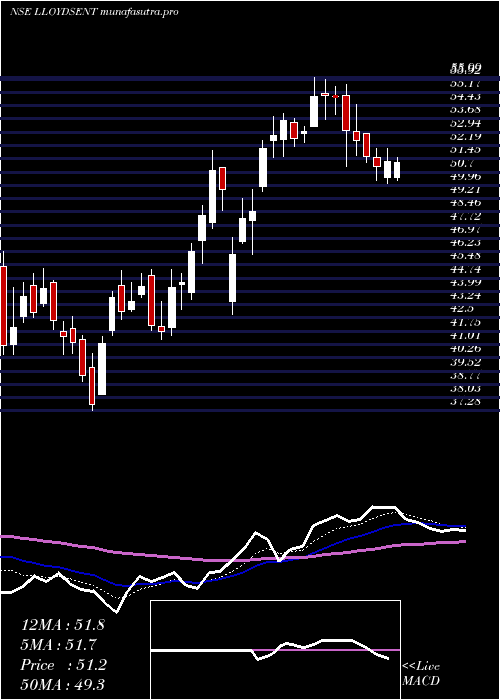Select the 49.21 price level label
The image size is (500, 700).
465,190
